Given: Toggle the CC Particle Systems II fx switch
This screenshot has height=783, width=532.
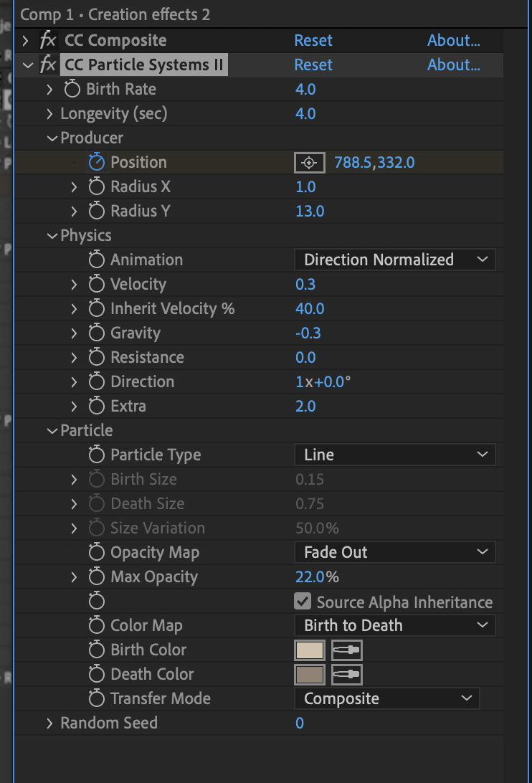Looking at the screenshot, I should [48, 65].
